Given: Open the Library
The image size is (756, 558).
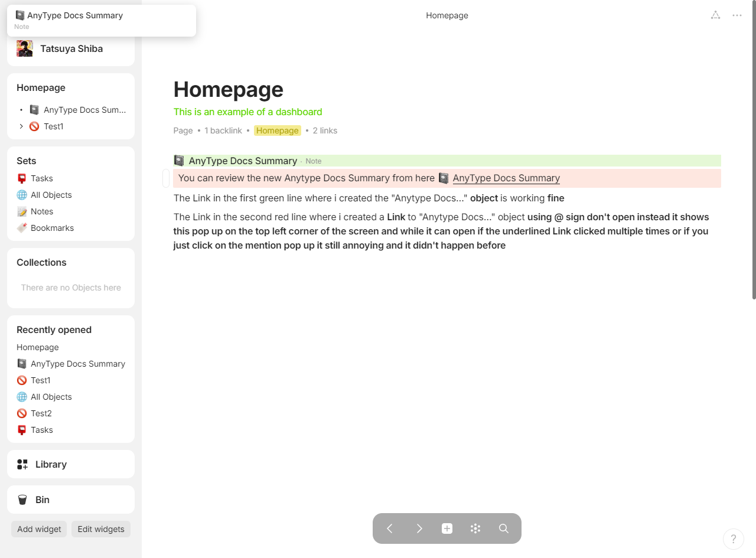Looking at the screenshot, I should point(71,464).
